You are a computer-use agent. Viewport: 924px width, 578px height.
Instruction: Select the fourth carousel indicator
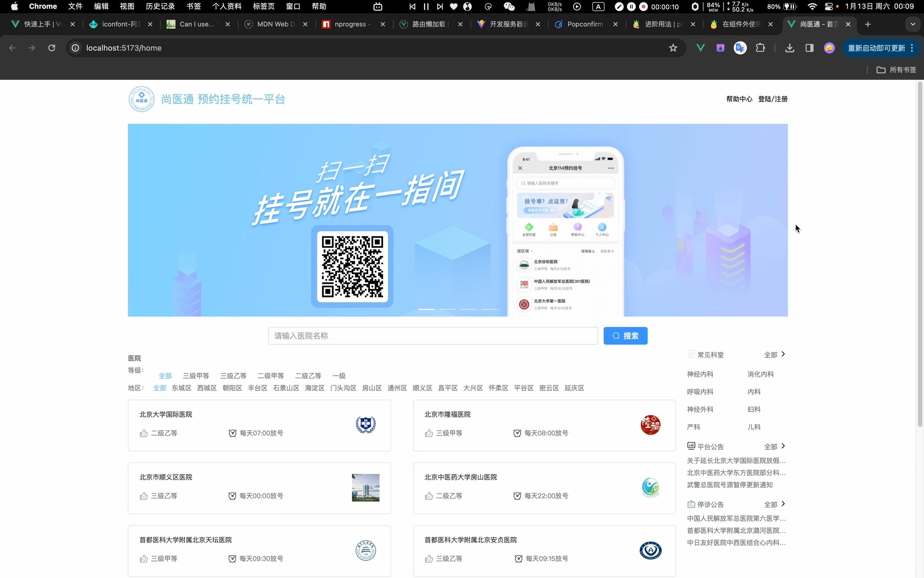click(x=489, y=309)
